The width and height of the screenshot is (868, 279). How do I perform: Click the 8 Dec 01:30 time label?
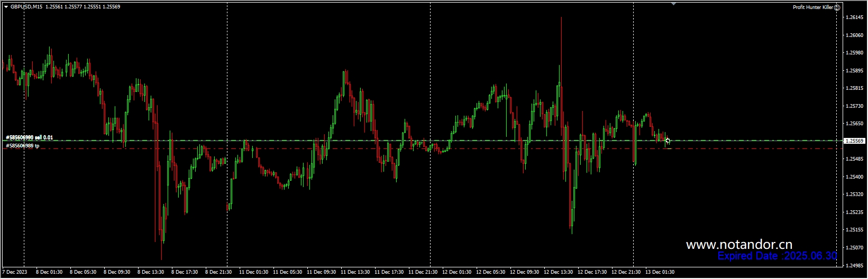(49, 273)
